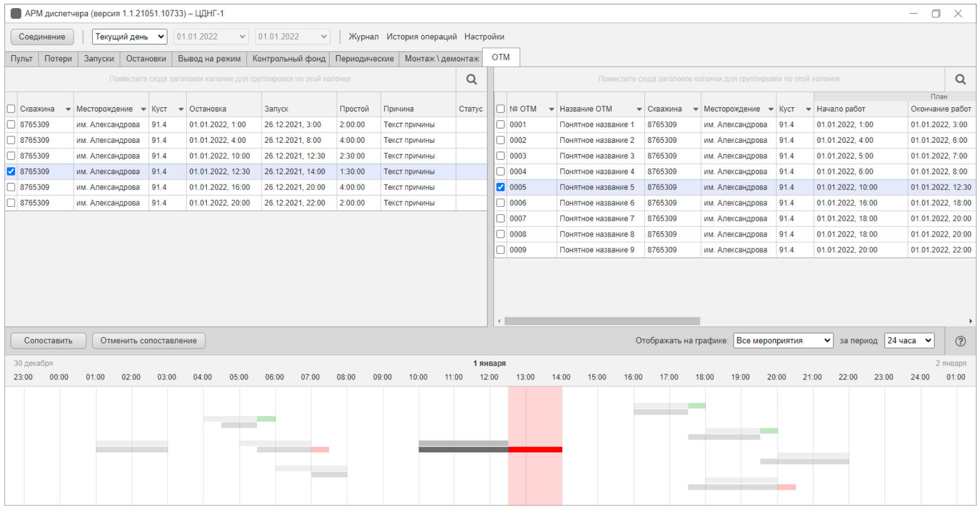Select the red bar on the timeline chart
The height and width of the screenshot is (512, 980).
[x=535, y=450]
